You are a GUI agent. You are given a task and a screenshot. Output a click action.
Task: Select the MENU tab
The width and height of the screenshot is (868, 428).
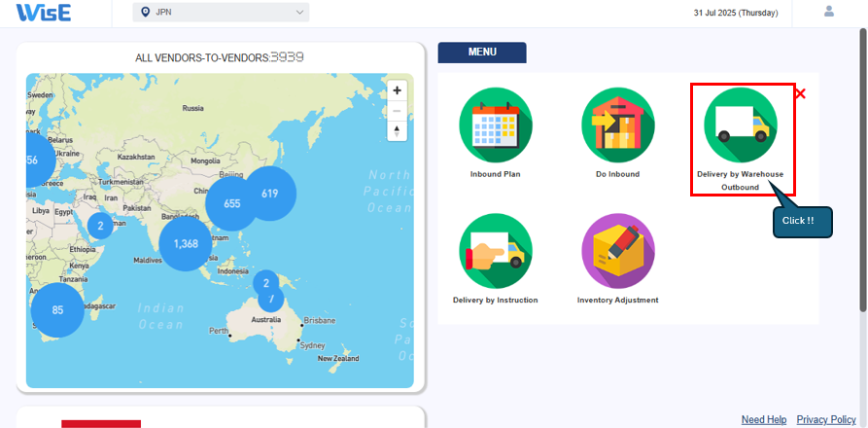point(482,53)
